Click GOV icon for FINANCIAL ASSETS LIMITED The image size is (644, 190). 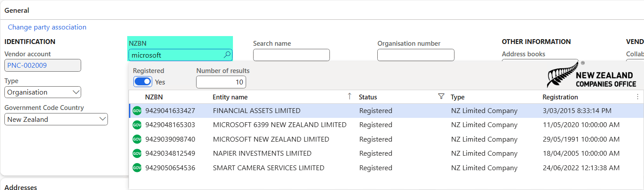click(x=137, y=111)
